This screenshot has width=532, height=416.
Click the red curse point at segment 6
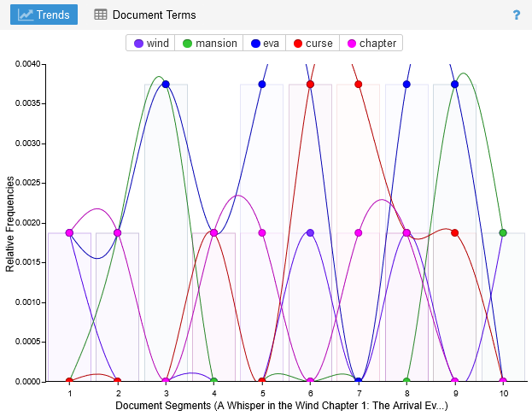click(310, 85)
